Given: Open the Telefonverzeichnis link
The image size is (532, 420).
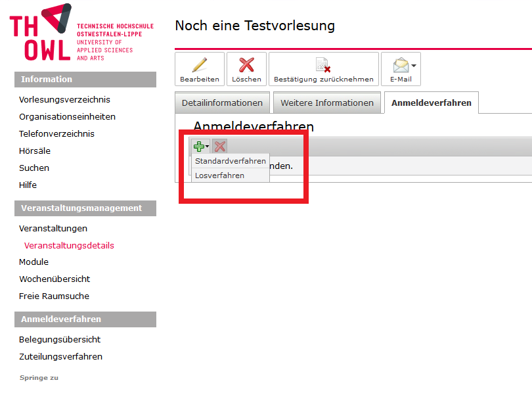Looking at the screenshot, I should [56, 134].
